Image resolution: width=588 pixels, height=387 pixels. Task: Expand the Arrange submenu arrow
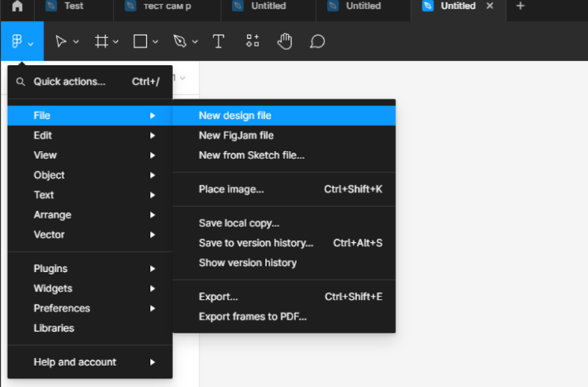(x=152, y=215)
